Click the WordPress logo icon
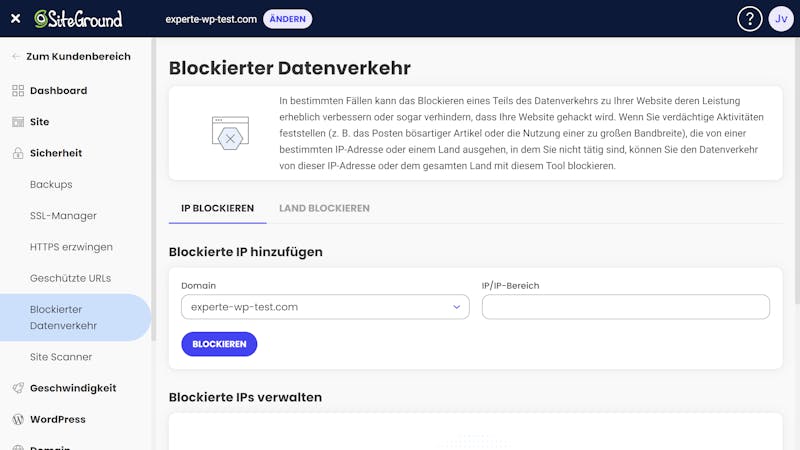 click(x=17, y=419)
